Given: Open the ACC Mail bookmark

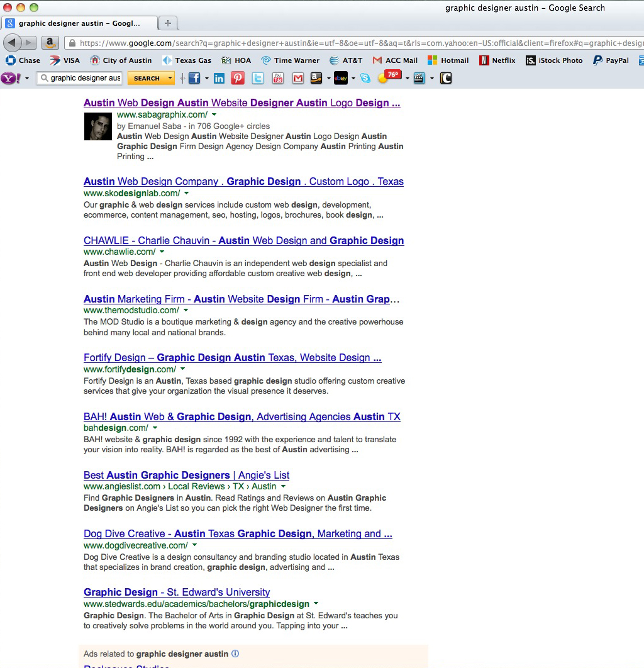Looking at the screenshot, I should (395, 60).
